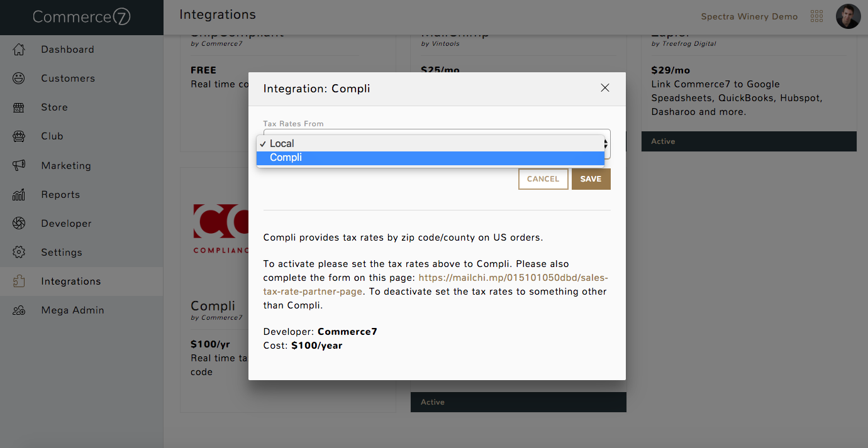The height and width of the screenshot is (448, 868).
Task: Open the apps grid icon in header
Action: click(817, 16)
